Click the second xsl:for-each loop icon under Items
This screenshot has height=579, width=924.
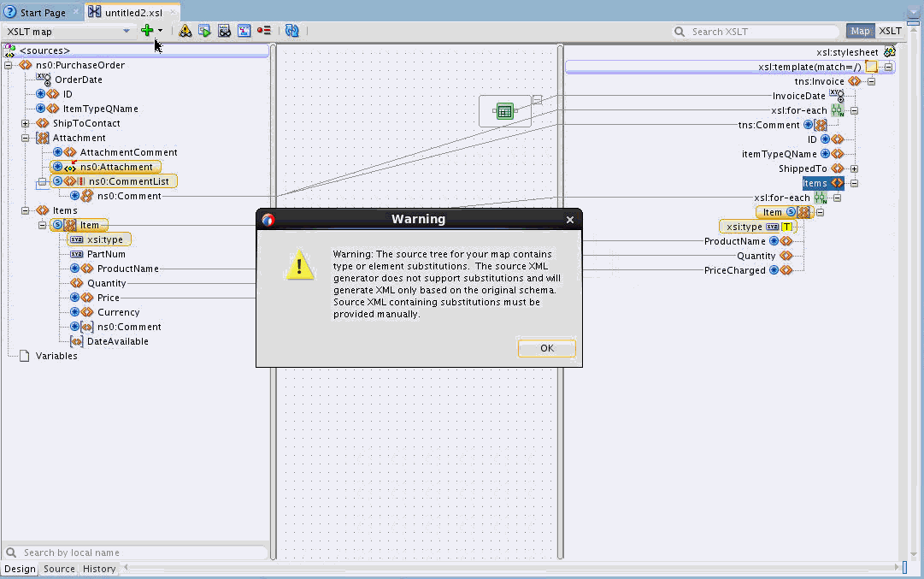[821, 198]
